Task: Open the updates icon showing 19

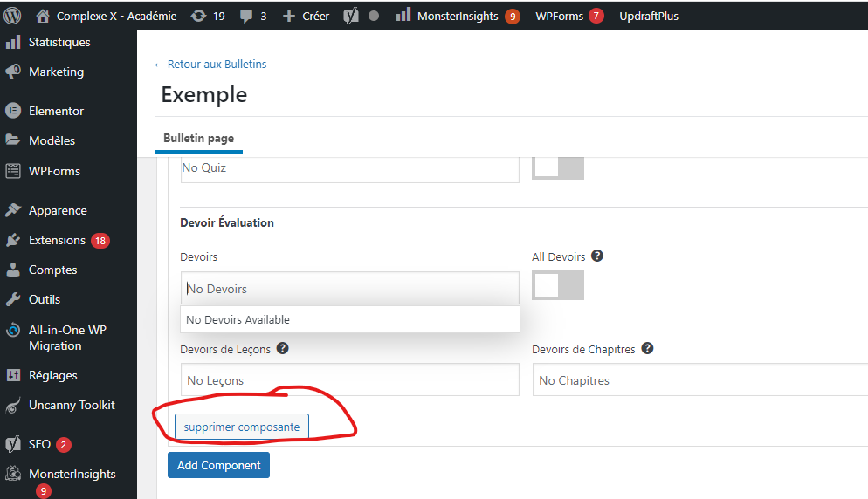Action: 198,16
